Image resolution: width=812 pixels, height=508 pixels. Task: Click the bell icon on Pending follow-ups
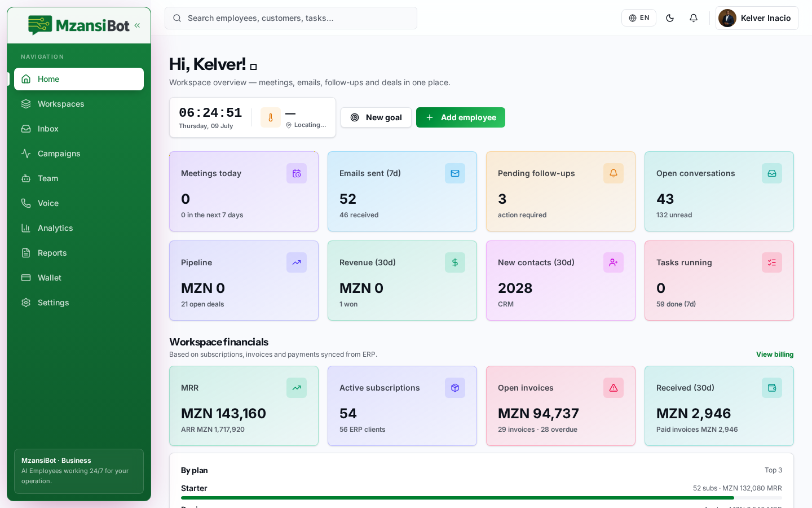click(x=614, y=173)
